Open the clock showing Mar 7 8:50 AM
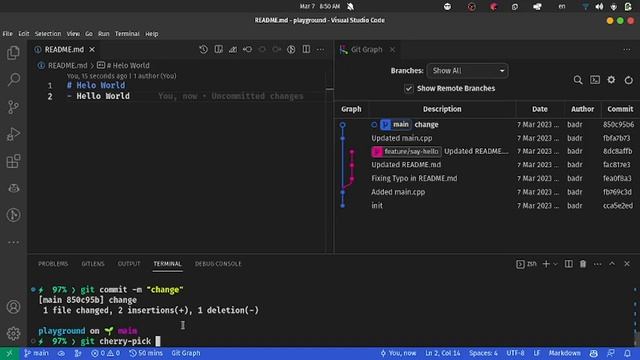 pyautogui.click(x=320, y=7)
